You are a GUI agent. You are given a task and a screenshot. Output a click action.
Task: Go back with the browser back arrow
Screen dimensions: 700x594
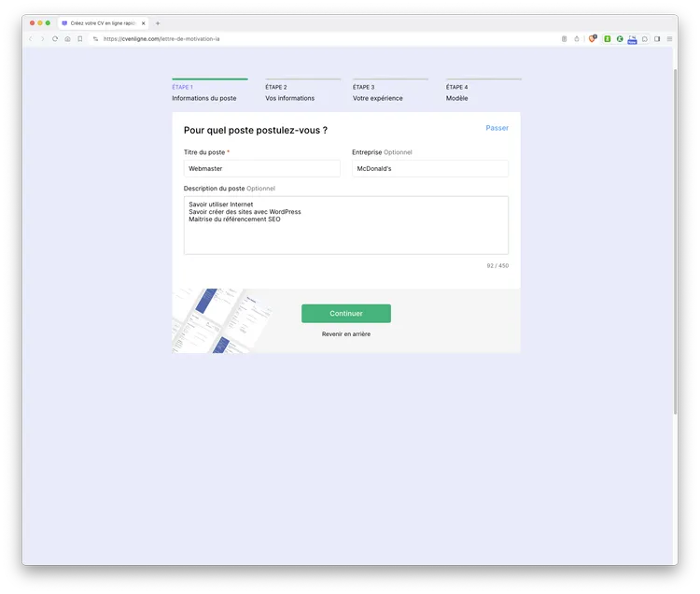coord(31,39)
